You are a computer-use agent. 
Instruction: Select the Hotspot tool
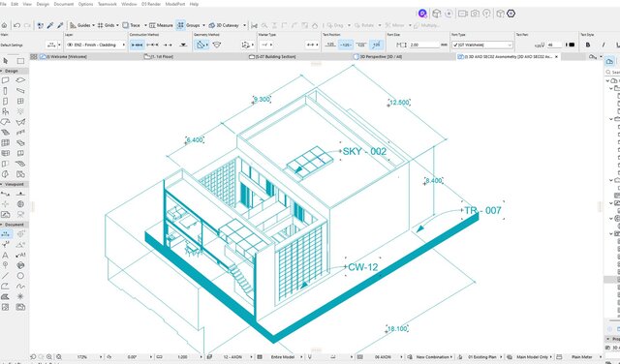pos(20,296)
